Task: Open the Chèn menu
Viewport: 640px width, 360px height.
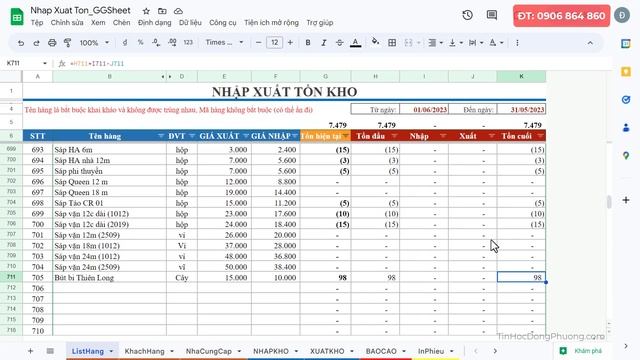Action: (x=122, y=23)
